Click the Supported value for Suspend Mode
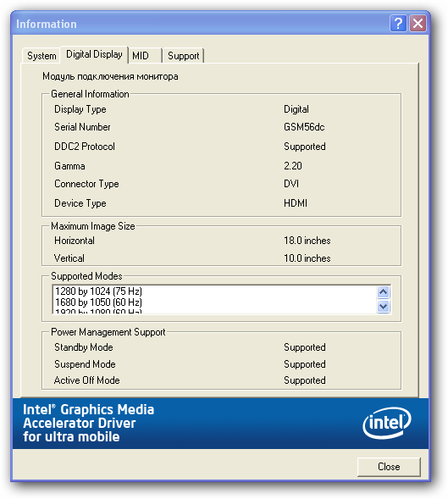Image resolution: width=448 pixels, height=499 pixels. click(305, 364)
